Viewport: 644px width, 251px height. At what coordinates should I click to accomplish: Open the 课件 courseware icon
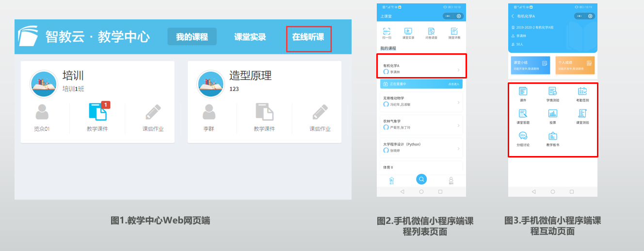pos(523,92)
